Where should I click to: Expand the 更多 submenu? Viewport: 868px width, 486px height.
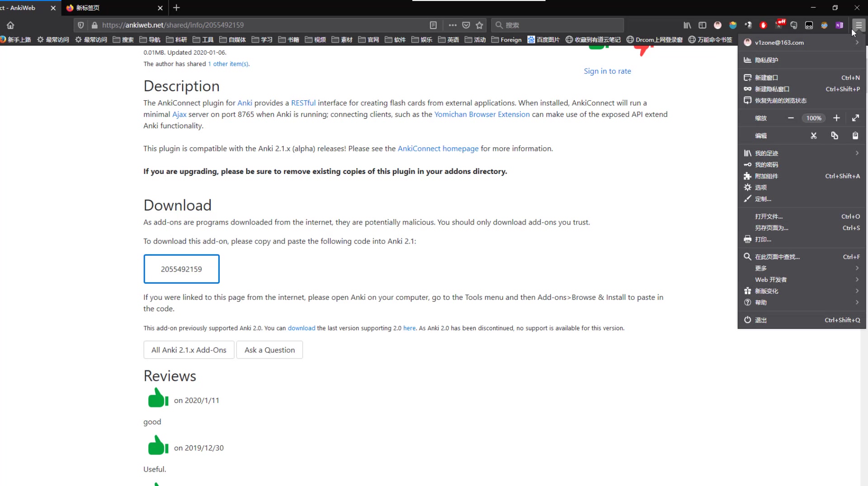[x=802, y=268]
